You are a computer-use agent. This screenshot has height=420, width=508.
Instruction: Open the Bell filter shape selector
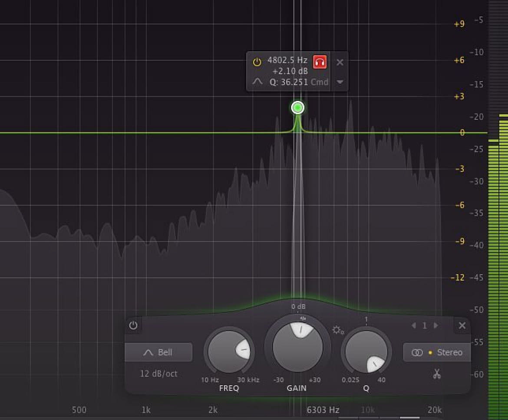pyautogui.click(x=158, y=352)
